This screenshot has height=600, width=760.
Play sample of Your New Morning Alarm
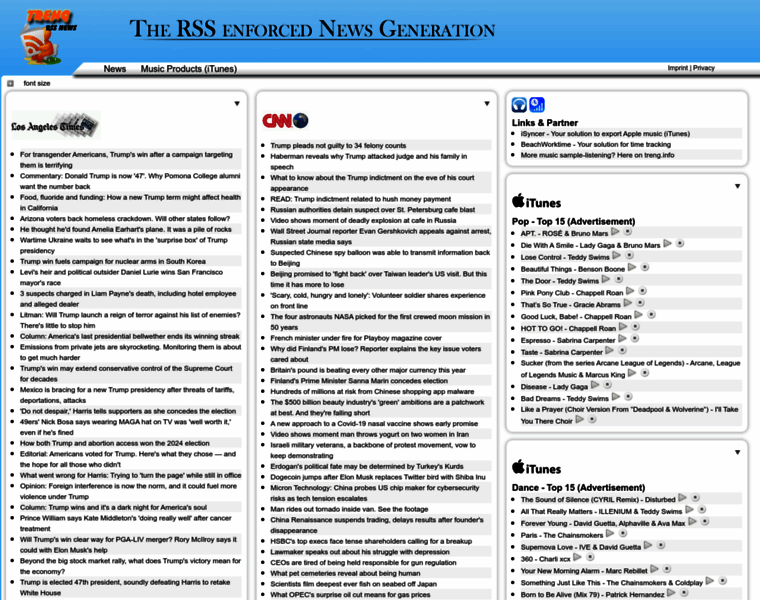click(654, 569)
